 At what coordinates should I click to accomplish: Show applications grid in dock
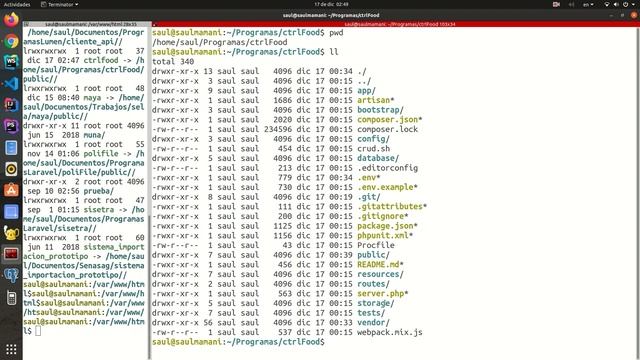click(x=11, y=349)
